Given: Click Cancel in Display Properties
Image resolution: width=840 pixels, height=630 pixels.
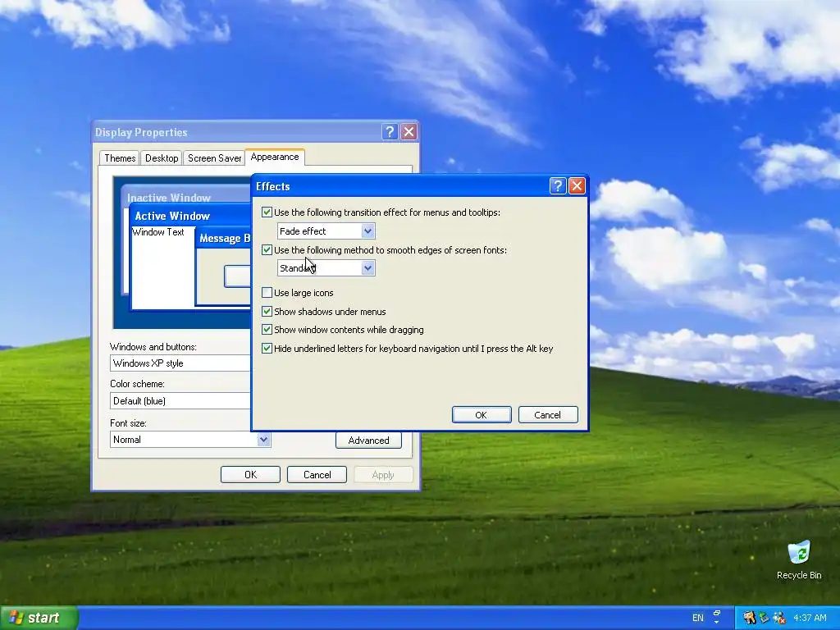Looking at the screenshot, I should 317,475.
